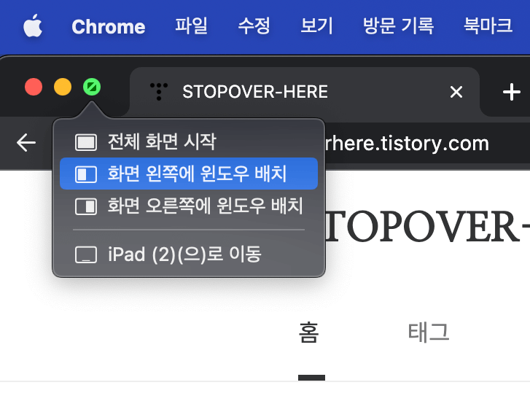The width and height of the screenshot is (530, 420).
Task: Open the 보기 menu
Action: (316, 26)
